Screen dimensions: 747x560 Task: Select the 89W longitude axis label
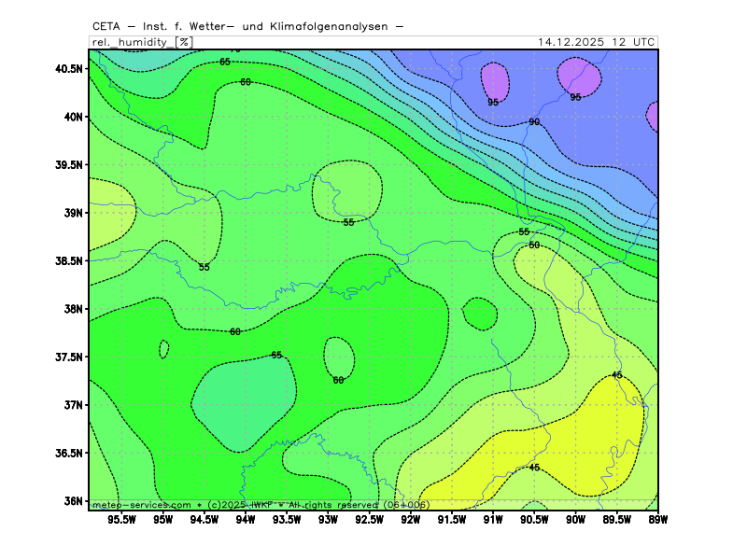point(657,519)
